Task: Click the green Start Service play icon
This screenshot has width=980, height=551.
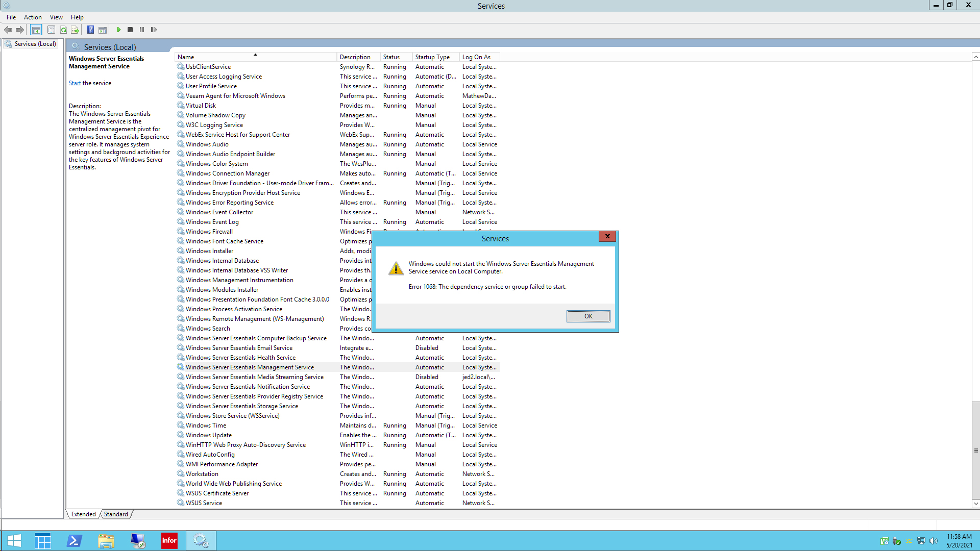Action: point(118,30)
